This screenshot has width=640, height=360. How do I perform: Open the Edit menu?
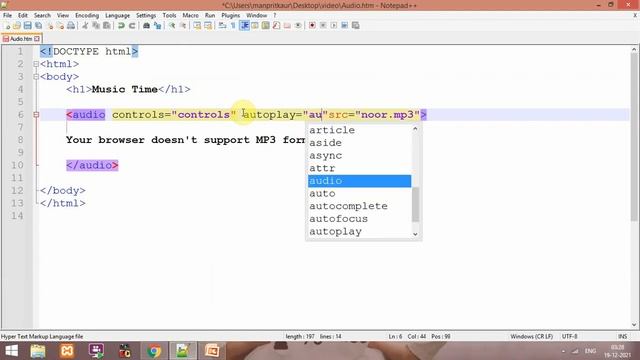22,16
